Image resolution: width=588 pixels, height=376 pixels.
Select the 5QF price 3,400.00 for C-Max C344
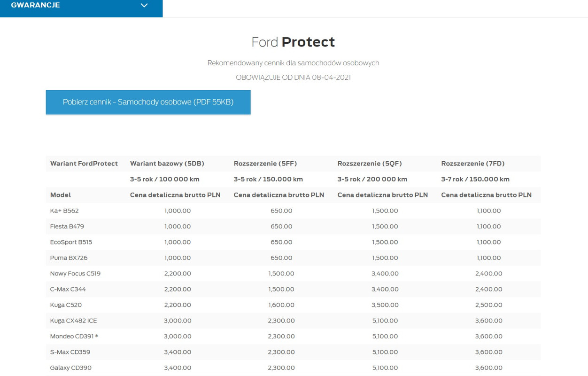pos(385,289)
